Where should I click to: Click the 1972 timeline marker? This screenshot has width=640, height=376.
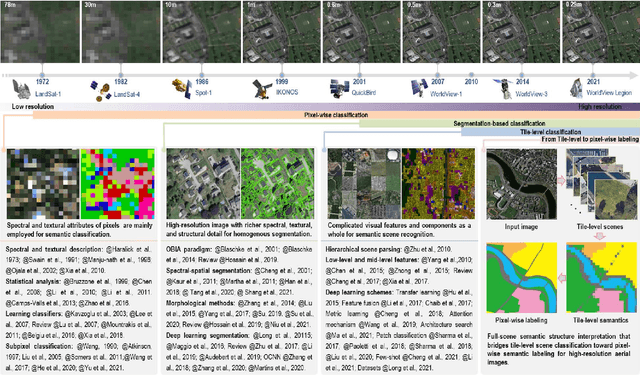[x=42, y=76]
